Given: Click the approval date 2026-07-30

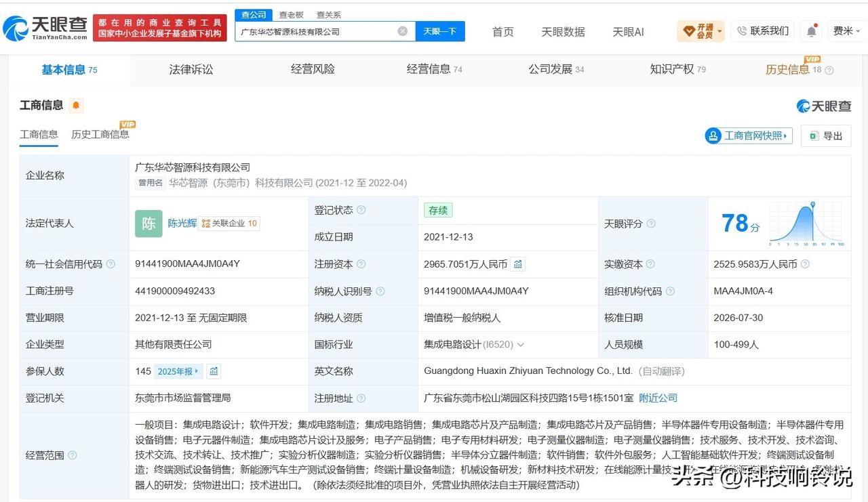Looking at the screenshot, I should click(x=738, y=317).
